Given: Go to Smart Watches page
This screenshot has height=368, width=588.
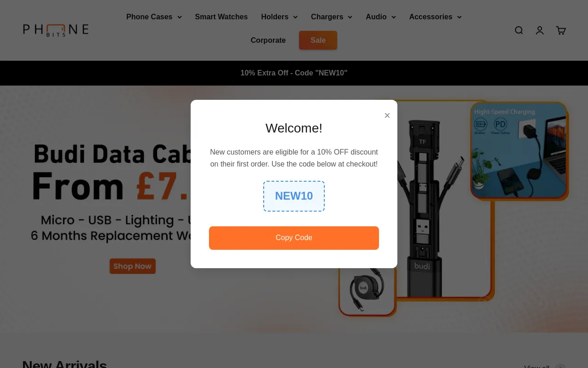Looking at the screenshot, I should 221,17.
